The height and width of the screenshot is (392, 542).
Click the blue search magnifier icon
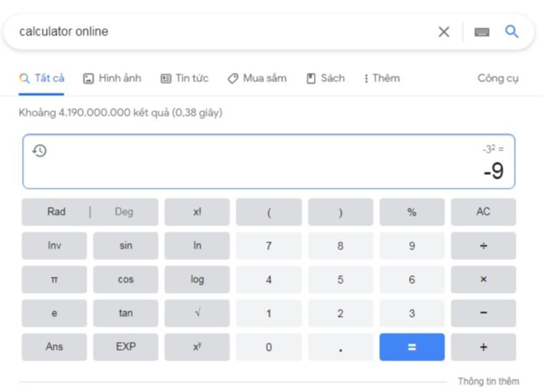[x=511, y=32]
